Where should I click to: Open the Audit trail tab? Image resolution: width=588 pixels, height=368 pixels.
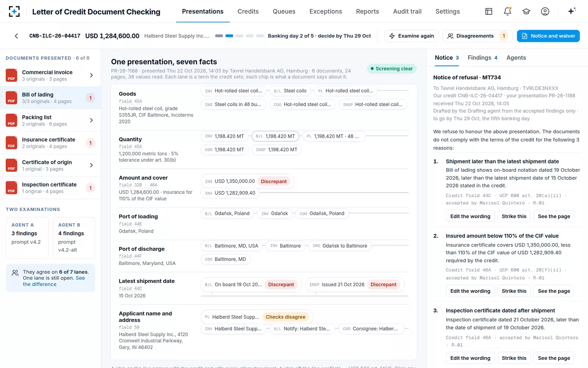[407, 11]
